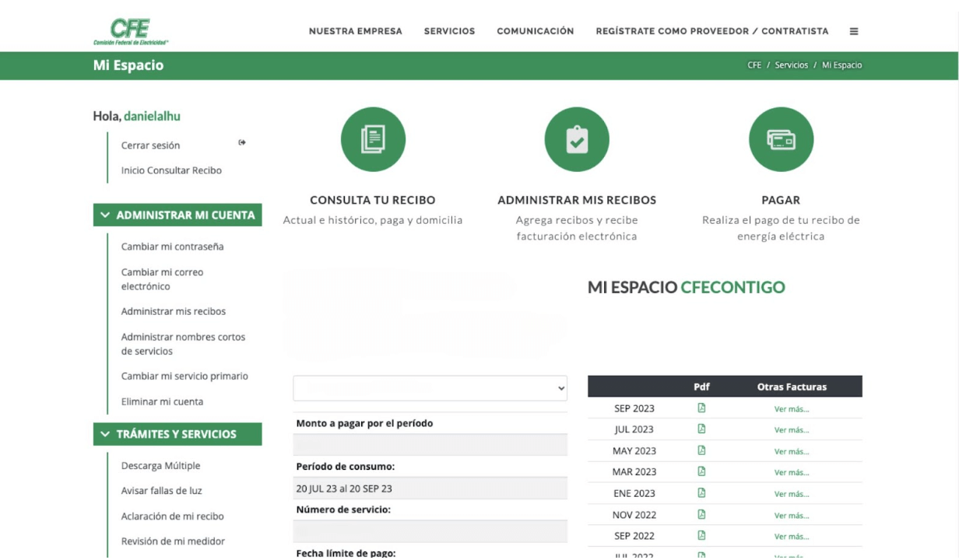959x560 pixels.
Task: Download the JUL 2023 PDF invoice icon
Action: pyautogui.click(x=702, y=429)
